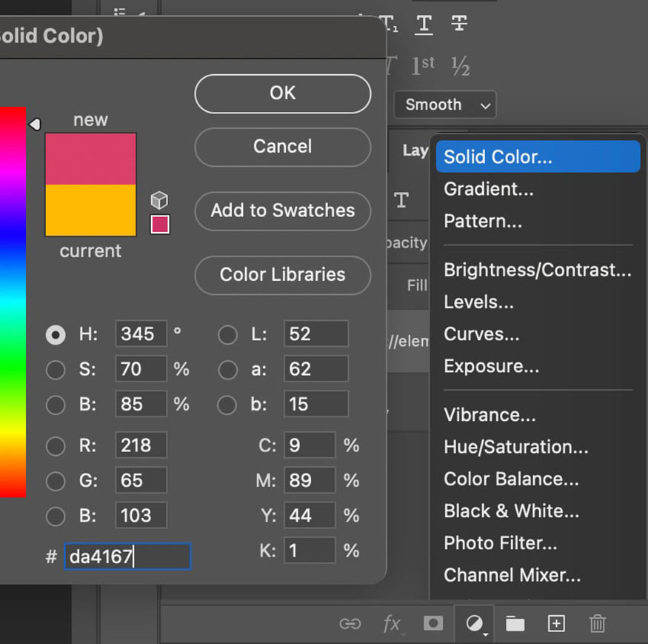The height and width of the screenshot is (644, 648).
Task: Open Color Libraries
Action: (283, 275)
